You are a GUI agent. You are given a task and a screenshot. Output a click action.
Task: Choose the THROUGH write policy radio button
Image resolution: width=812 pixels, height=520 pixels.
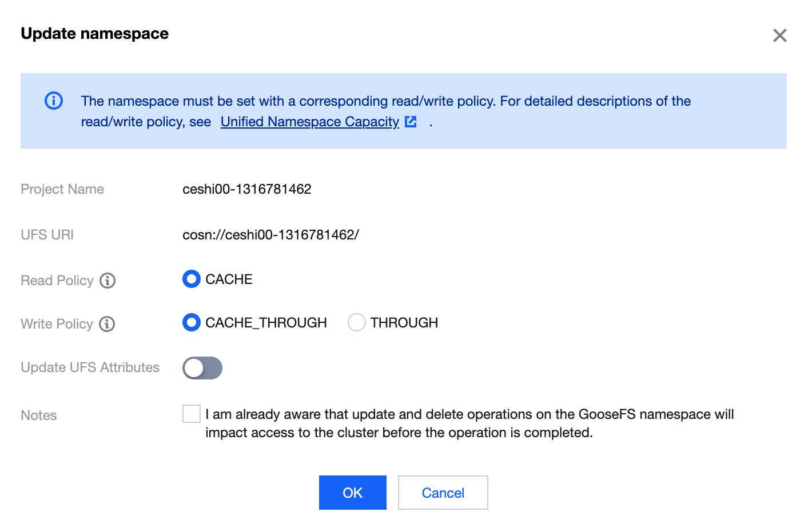tap(356, 323)
